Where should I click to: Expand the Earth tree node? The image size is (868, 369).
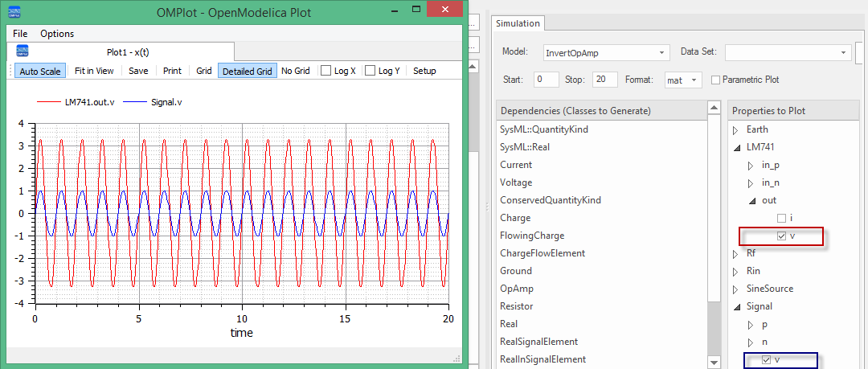pyautogui.click(x=734, y=129)
